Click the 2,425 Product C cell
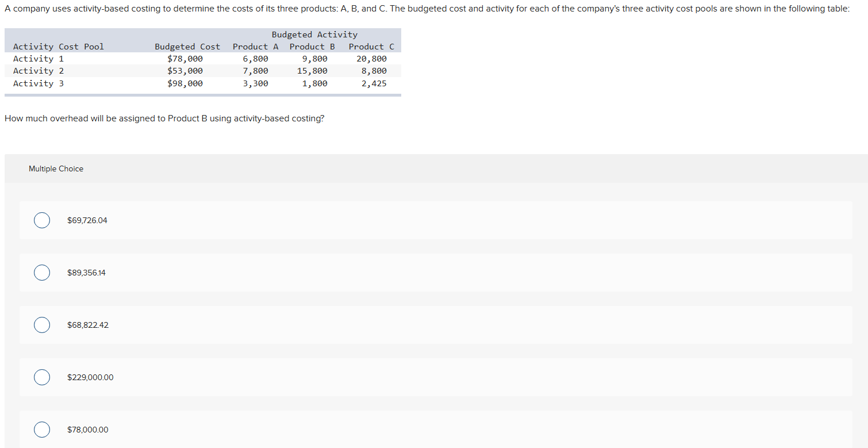Viewport: 868px width, 448px height. click(x=374, y=83)
